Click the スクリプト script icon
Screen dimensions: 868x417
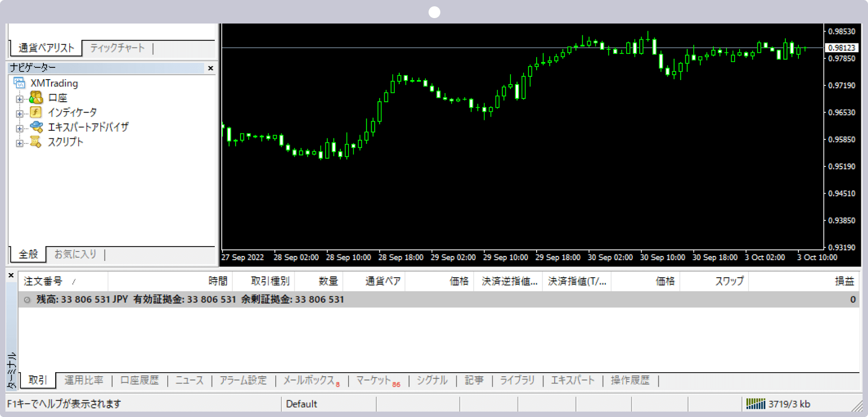point(36,142)
